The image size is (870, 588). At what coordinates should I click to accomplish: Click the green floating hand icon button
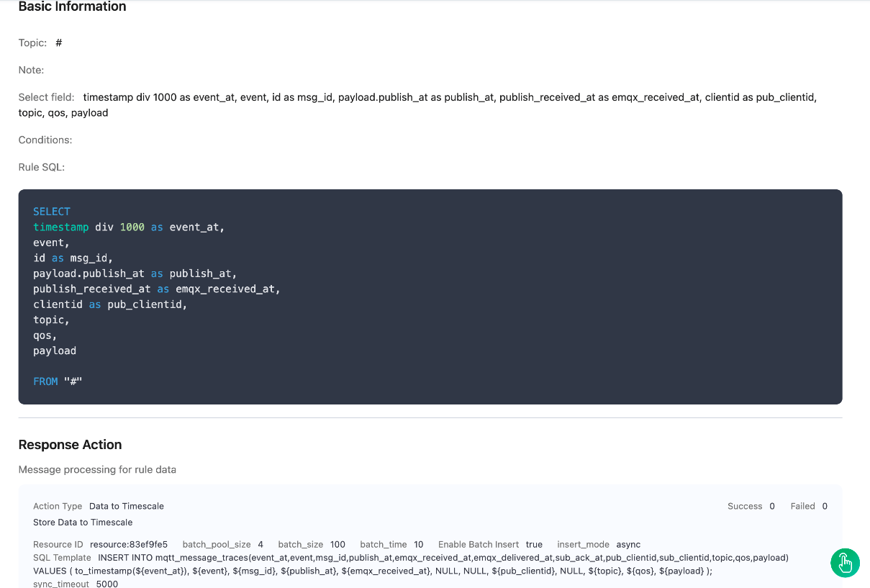(x=845, y=563)
